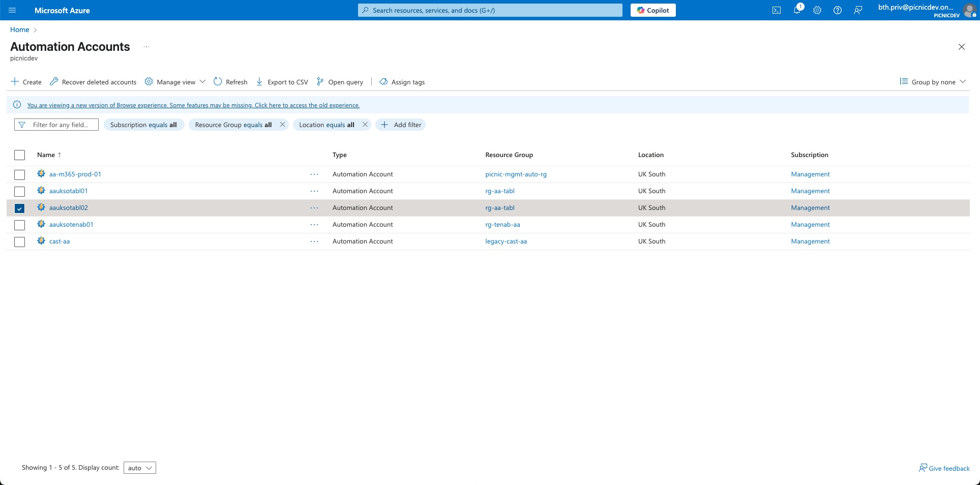980x485 pixels.
Task: Refresh the accounts list
Action: point(230,82)
